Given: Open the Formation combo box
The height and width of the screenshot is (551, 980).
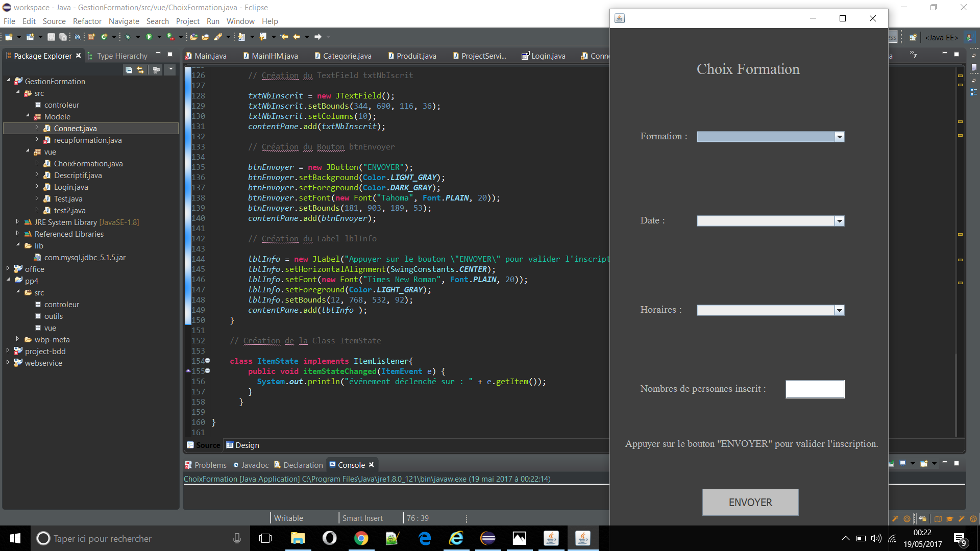Looking at the screenshot, I should coord(839,137).
